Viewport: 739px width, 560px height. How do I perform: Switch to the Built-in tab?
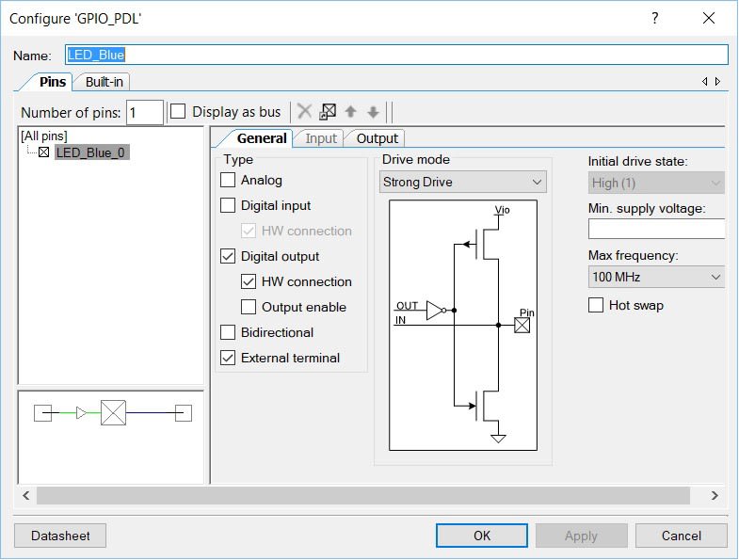coord(104,82)
